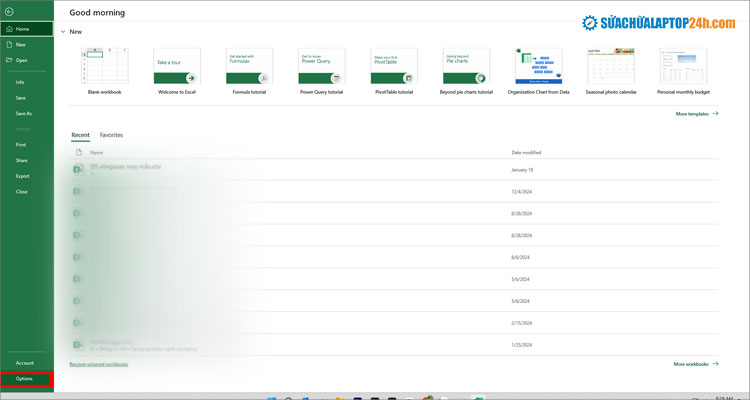The height and width of the screenshot is (400, 750).
Task: Open the Welcome to Excel tour template
Action: coord(176,66)
